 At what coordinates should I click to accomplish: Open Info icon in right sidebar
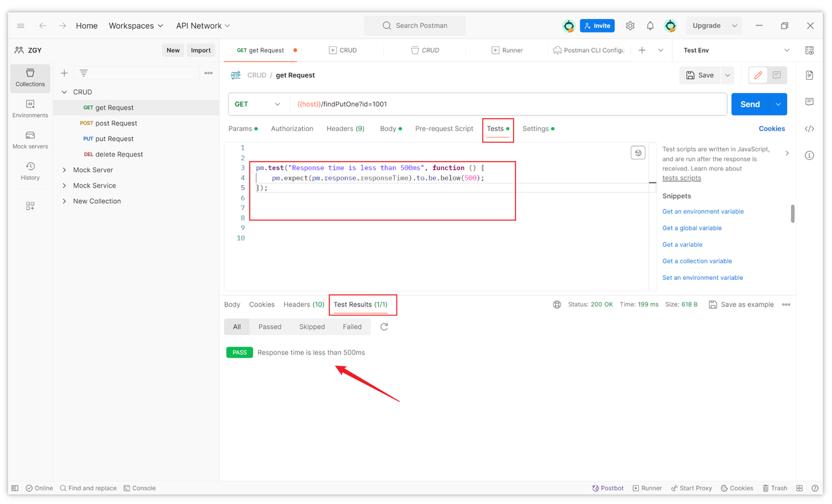pos(809,155)
